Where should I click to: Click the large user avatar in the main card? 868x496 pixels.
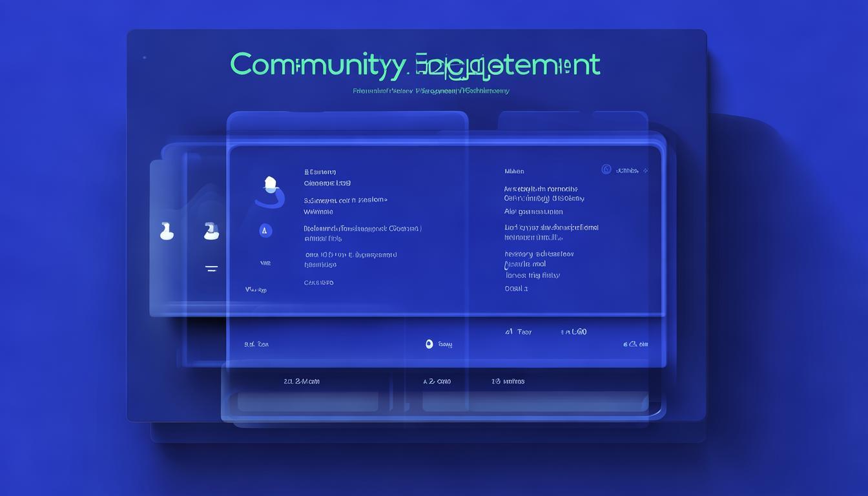click(271, 192)
